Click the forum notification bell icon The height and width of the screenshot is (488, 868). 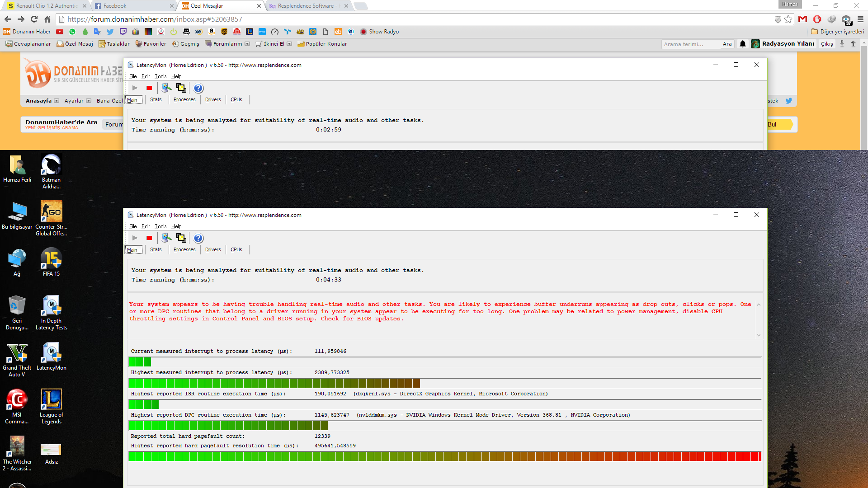pyautogui.click(x=743, y=44)
